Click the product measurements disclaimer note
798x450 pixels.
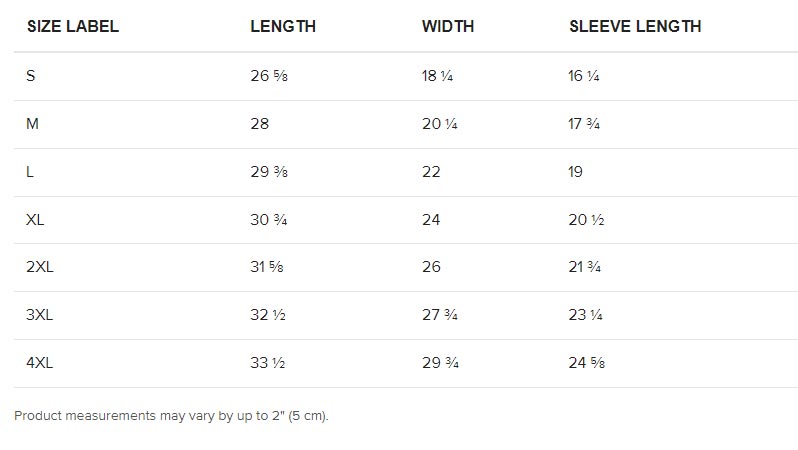171,415
